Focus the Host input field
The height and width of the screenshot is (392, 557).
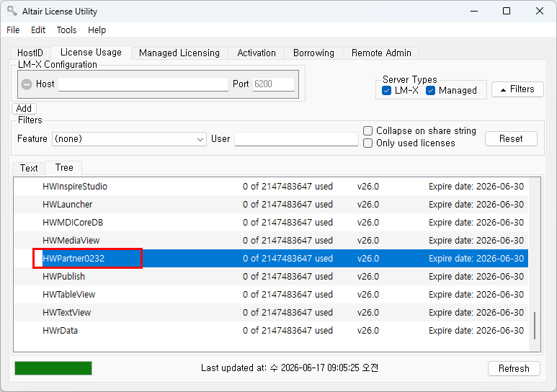point(143,84)
